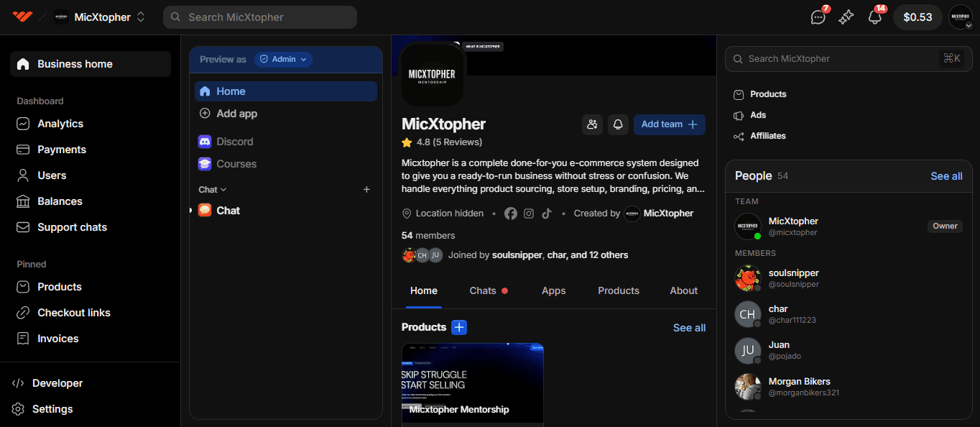
Task: Open Analytics in the dashboard sidebar
Action: [91, 124]
